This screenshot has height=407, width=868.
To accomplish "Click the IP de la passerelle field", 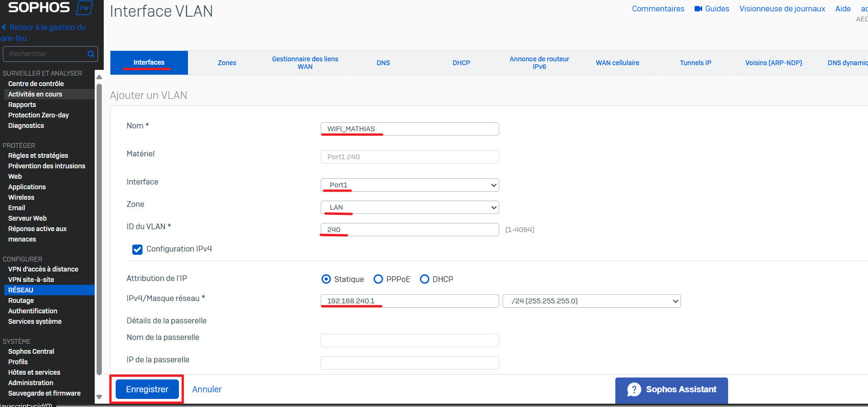I will click(x=410, y=363).
